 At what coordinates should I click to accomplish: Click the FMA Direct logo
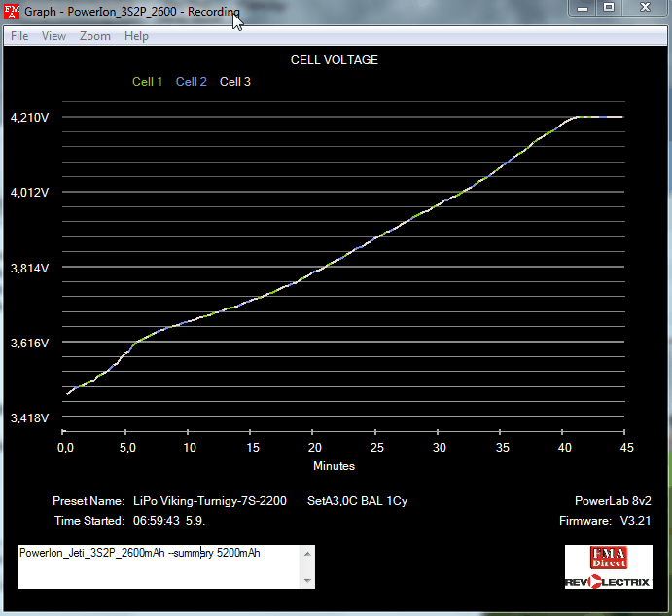(608, 559)
